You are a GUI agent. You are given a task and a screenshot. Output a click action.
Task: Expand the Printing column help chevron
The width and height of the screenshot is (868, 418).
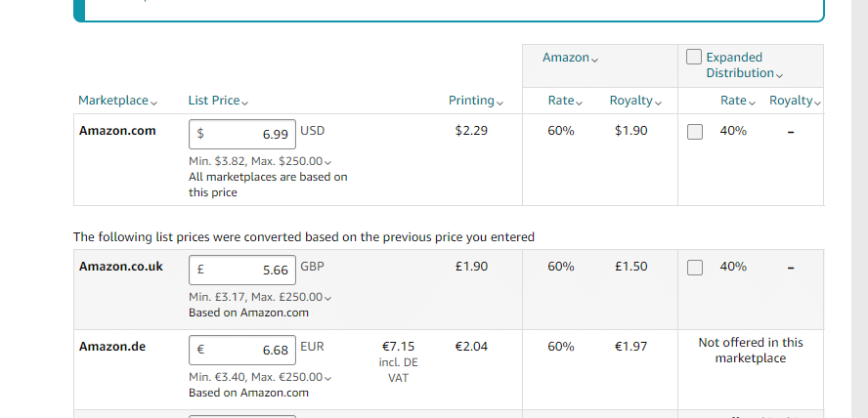tap(499, 103)
